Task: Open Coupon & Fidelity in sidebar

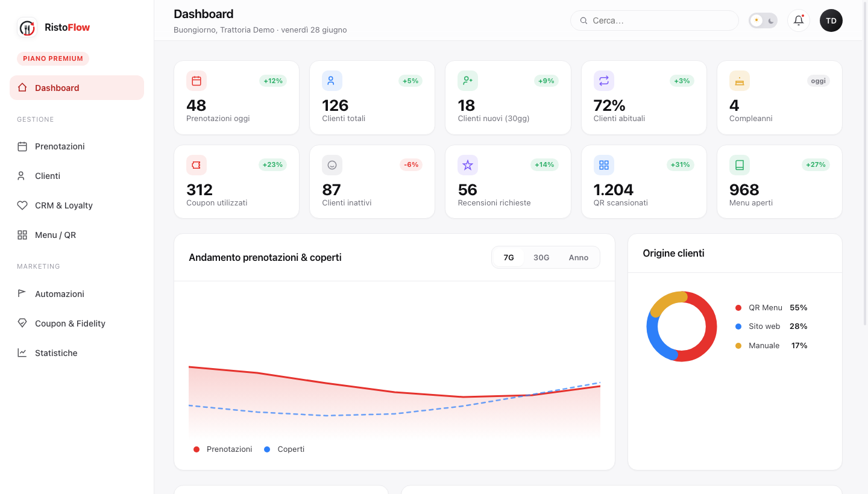Action: pos(77,324)
